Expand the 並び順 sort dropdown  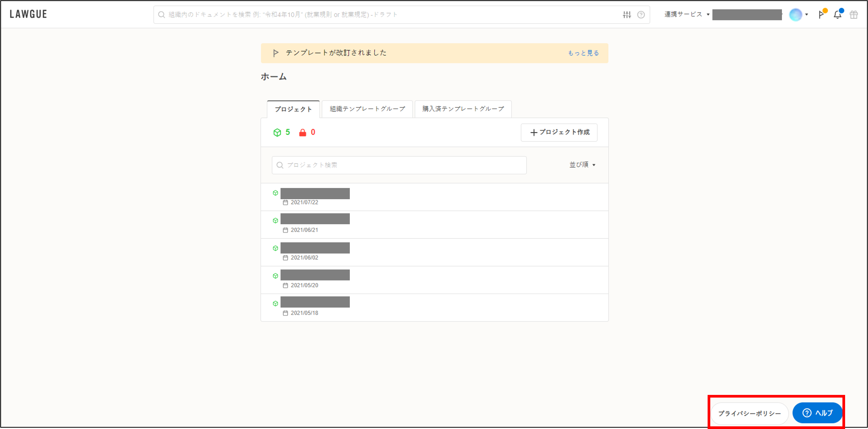pos(582,165)
